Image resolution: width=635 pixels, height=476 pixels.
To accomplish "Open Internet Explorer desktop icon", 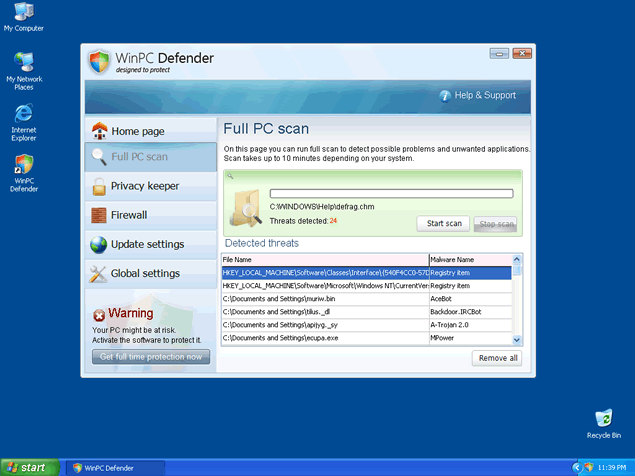I will tap(23, 114).
